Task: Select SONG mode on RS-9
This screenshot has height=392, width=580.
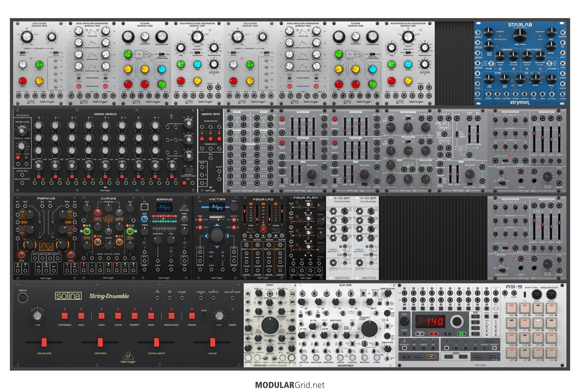Action: coord(406,357)
